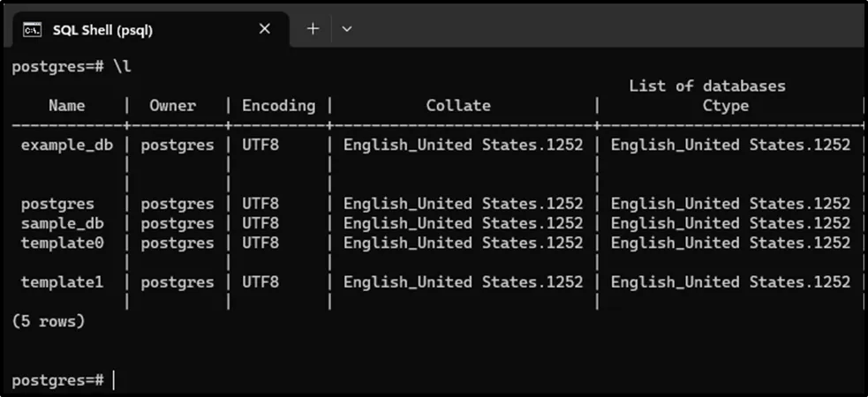The image size is (868, 397).
Task: Click the UTF8 encoding for example_db
Action: click(x=260, y=145)
